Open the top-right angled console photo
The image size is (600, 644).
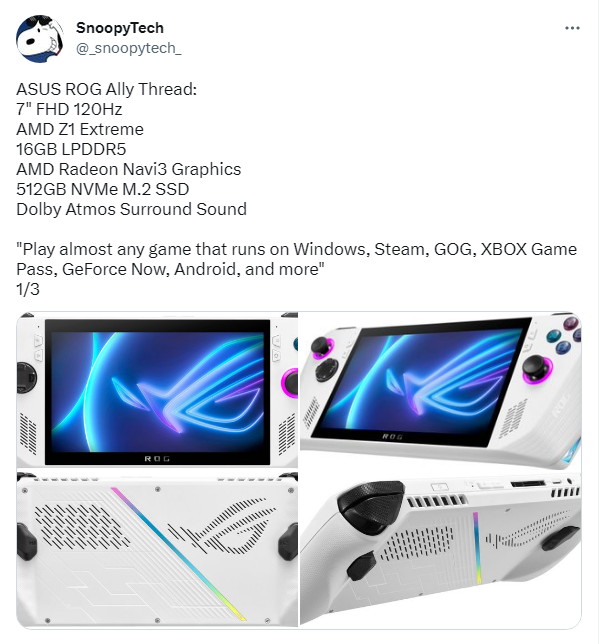click(x=440, y=390)
